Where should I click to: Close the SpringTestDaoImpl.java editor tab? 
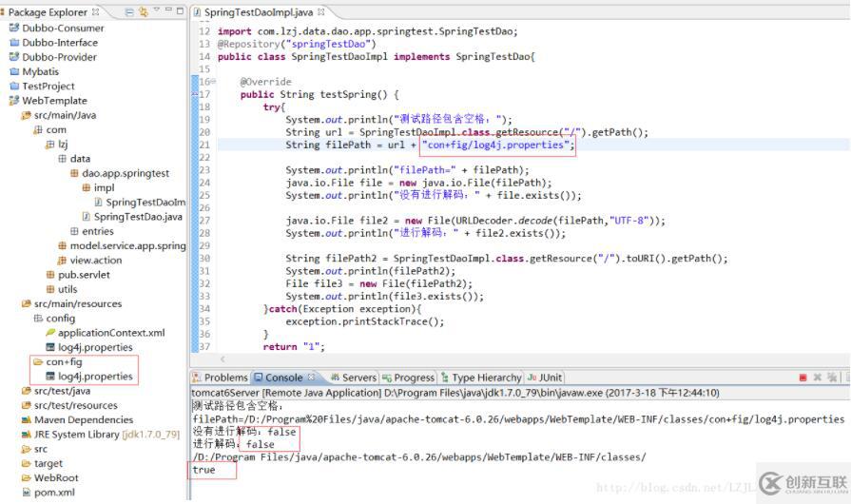point(320,12)
